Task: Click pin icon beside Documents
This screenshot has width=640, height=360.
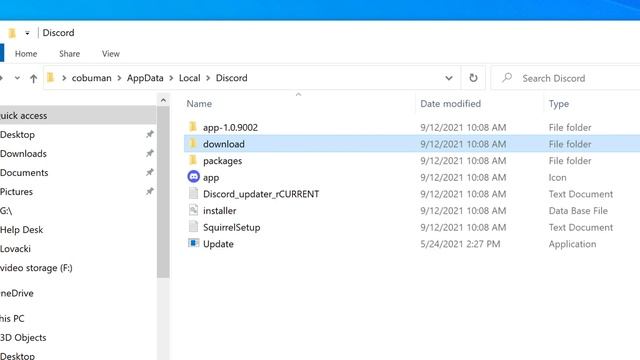Action: pos(150,172)
